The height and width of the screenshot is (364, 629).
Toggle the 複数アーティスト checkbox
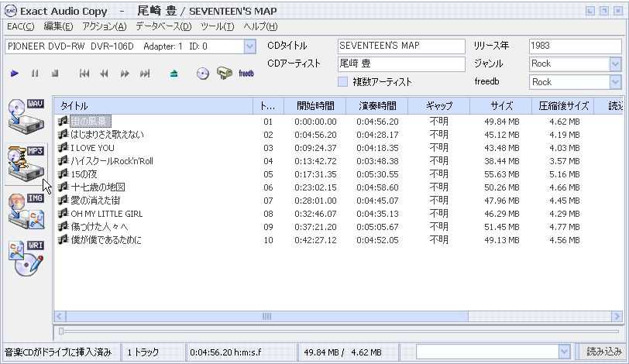coord(342,82)
